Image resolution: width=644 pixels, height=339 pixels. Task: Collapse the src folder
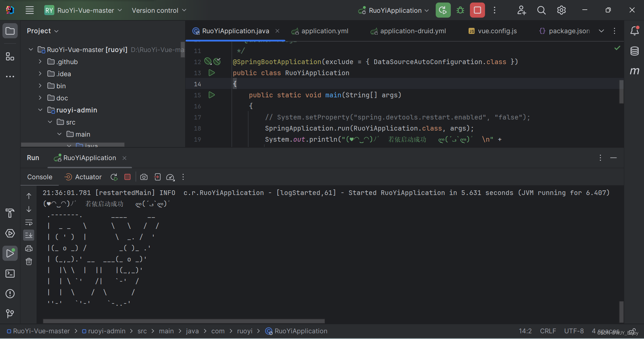(50, 122)
